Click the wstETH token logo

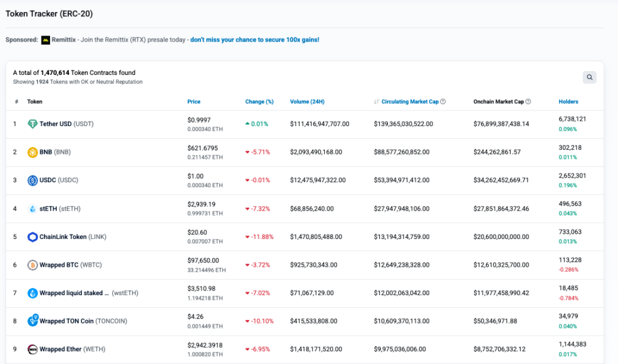click(x=33, y=293)
